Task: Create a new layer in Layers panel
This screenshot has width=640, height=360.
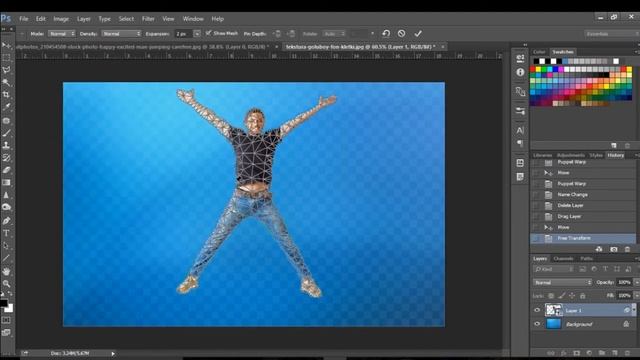Action: [614, 353]
